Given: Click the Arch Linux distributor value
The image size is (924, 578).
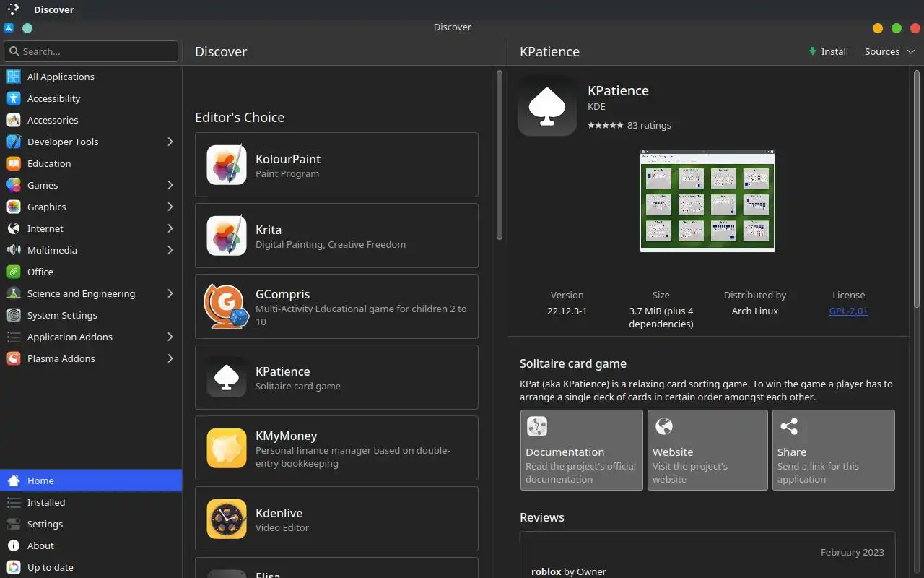Looking at the screenshot, I should pyautogui.click(x=755, y=311).
